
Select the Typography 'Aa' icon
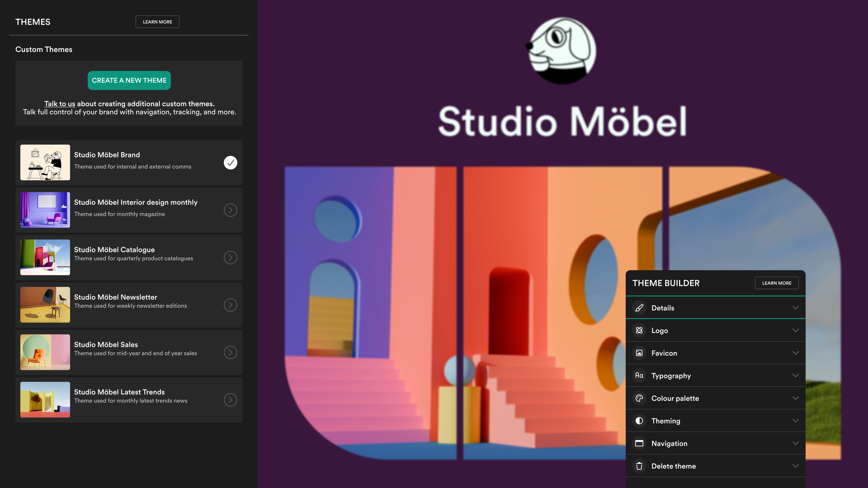[x=639, y=375]
